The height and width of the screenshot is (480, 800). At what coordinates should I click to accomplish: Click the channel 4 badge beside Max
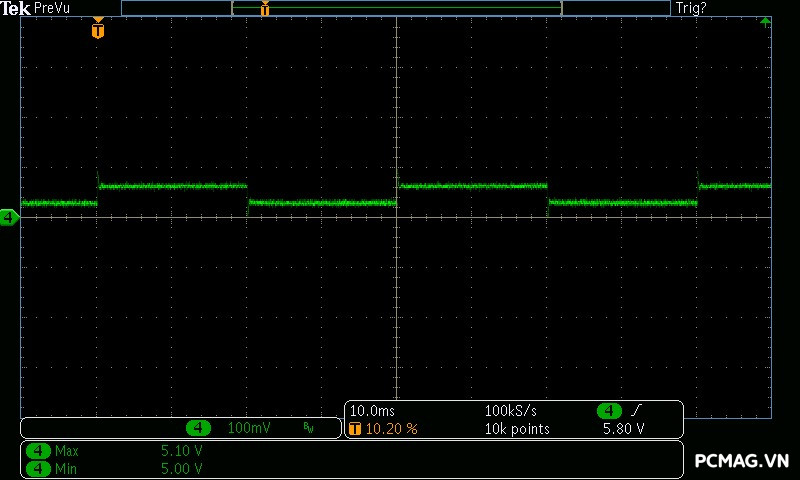pos(38,451)
